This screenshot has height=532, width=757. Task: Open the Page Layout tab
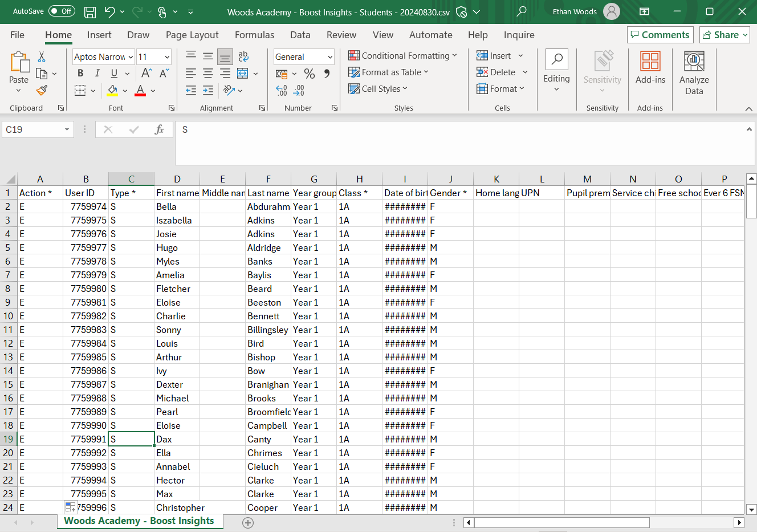192,35
